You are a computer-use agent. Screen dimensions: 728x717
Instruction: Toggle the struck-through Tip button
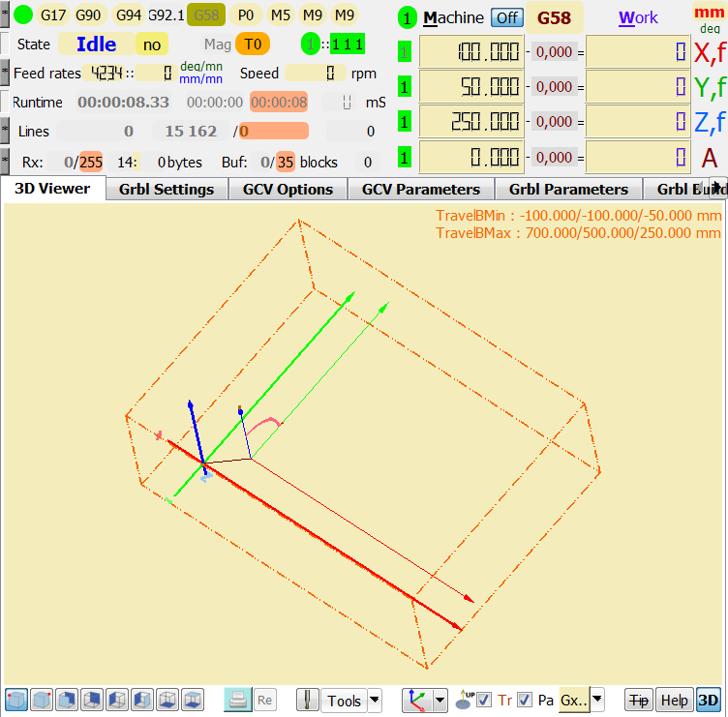tap(639, 700)
